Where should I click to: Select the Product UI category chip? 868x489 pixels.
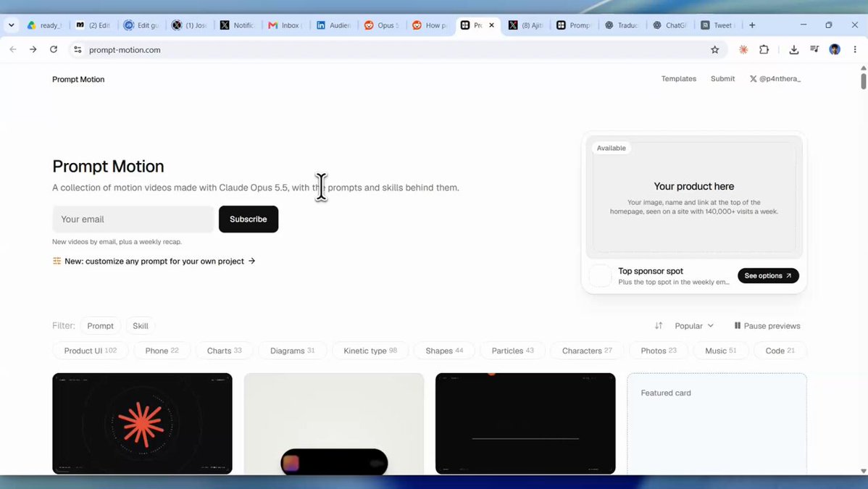pos(91,351)
